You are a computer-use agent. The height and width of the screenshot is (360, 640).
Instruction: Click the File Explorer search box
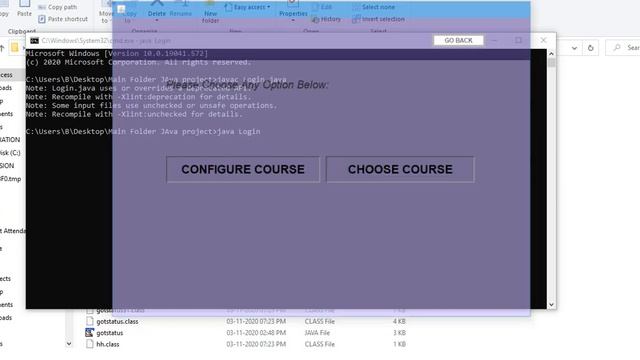point(623,48)
